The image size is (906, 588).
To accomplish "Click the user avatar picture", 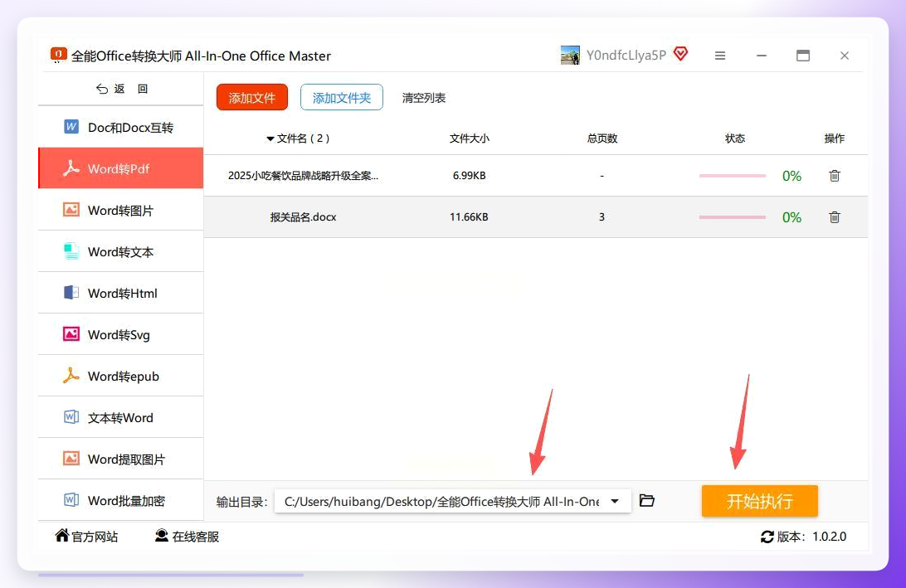I will tap(570, 56).
